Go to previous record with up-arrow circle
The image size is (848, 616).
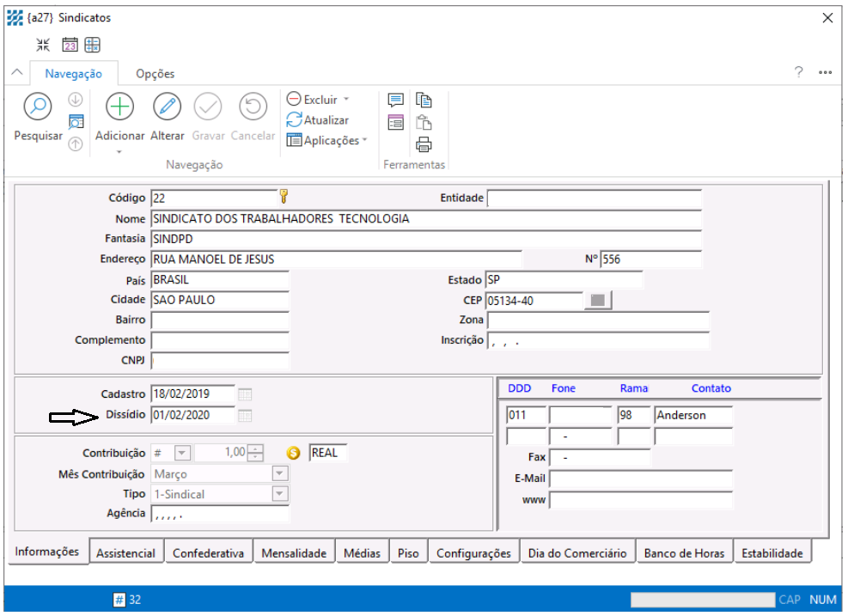tap(75, 143)
